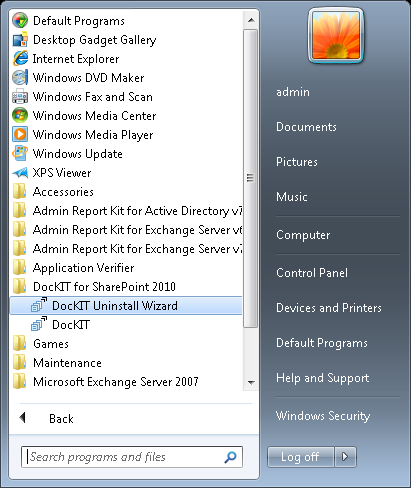
Task: Open the Pictures link
Action: [x=297, y=162]
